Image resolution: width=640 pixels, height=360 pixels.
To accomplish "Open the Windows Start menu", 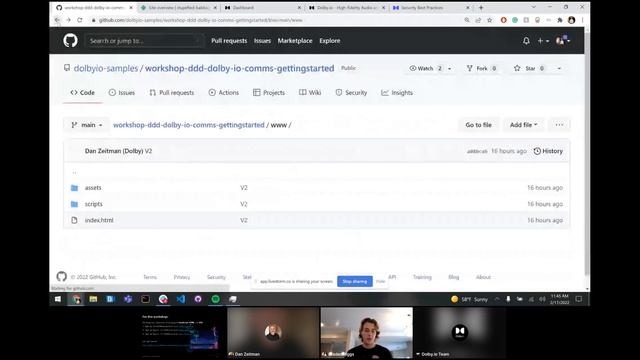I will pyautogui.click(x=58, y=299).
